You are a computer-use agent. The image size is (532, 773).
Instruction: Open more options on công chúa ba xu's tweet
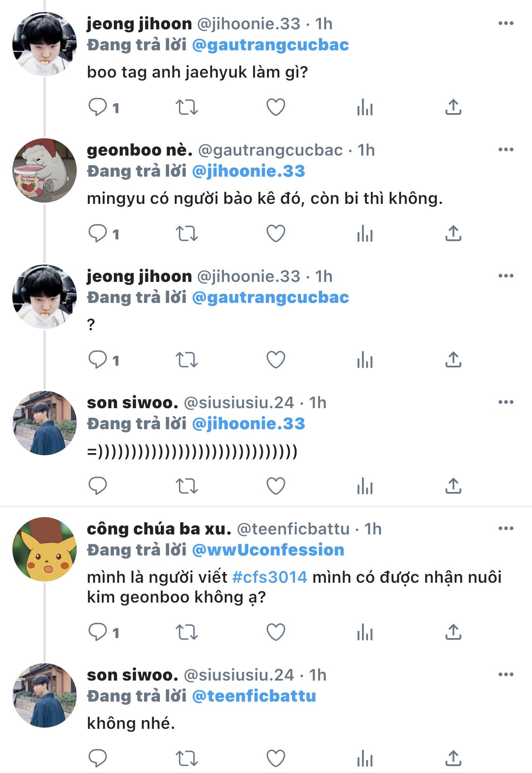click(x=506, y=528)
